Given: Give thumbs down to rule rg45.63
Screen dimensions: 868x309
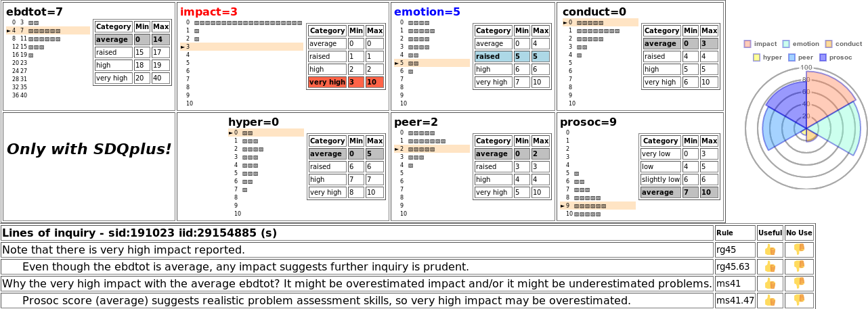Looking at the screenshot, I should pyautogui.click(x=799, y=266).
